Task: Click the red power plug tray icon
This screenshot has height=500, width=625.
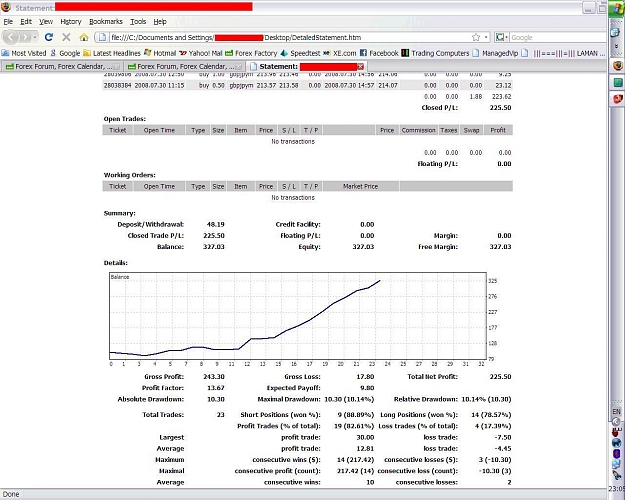Action: pyautogui.click(x=616, y=432)
